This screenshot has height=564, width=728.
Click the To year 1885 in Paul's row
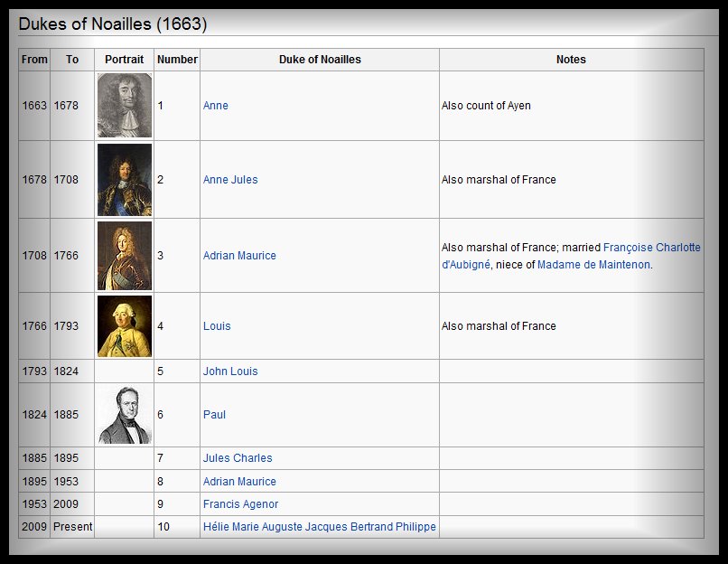point(66,414)
